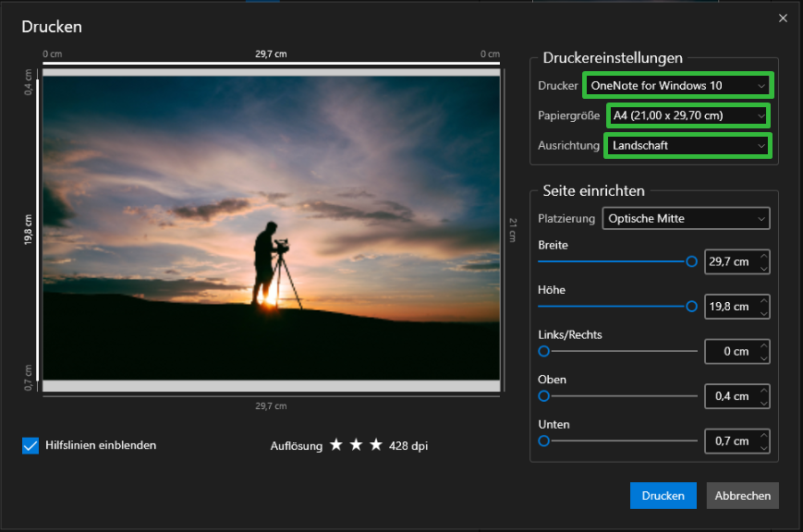
Task: Click the third resolution star
Action: (x=376, y=444)
